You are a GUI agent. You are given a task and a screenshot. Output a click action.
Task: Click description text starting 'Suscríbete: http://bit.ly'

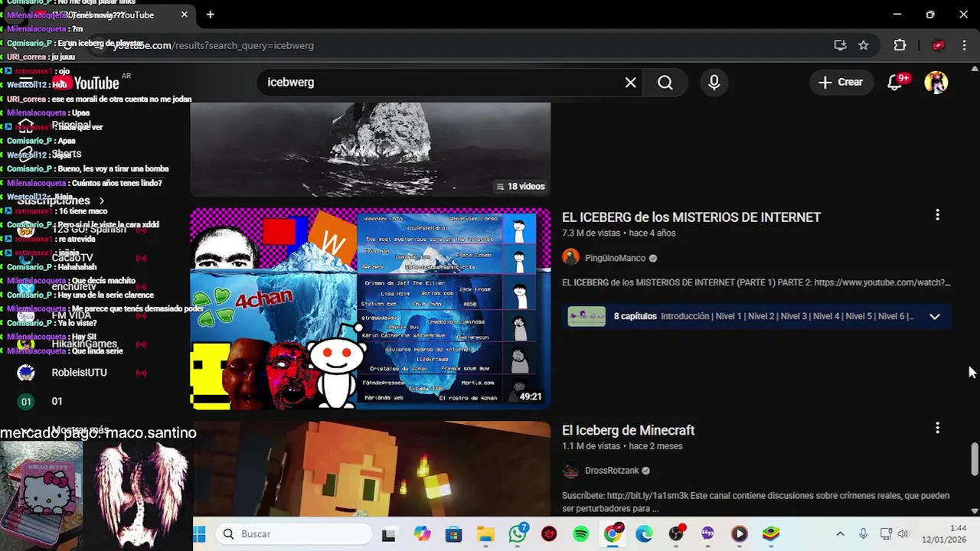pyautogui.click(x=756, y=502)
